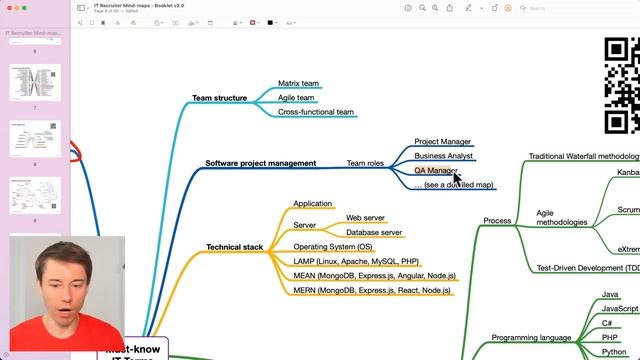The image size is (640, 360).
Task: Select the Draw tool
Action: point(133,23)
